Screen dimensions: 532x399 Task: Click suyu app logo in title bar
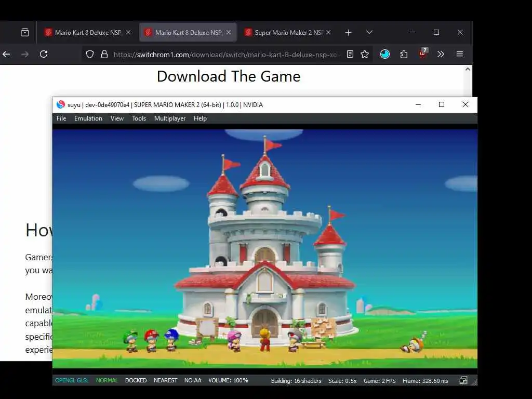[x=61, y=104]
